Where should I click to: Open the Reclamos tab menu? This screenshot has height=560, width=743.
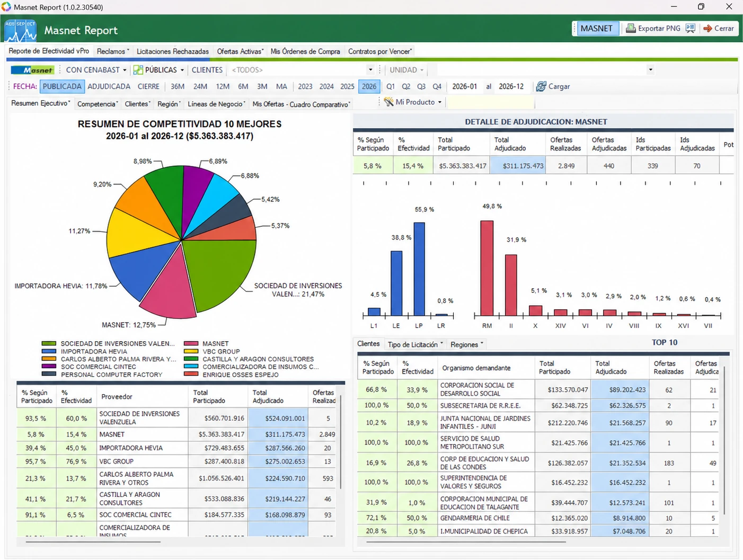coord(112,51)
